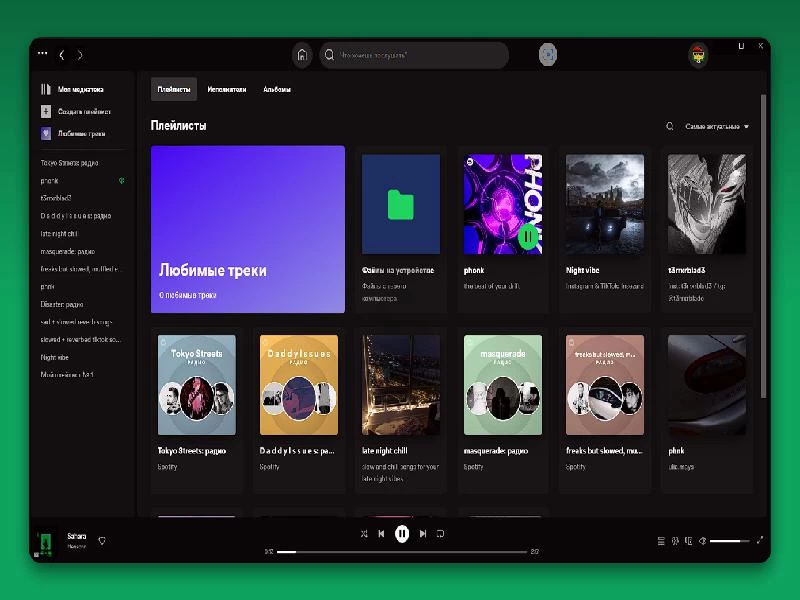This screenshot has height=600, width=800.
Task: Open the three-dots app menu
Action: point(42,53)
